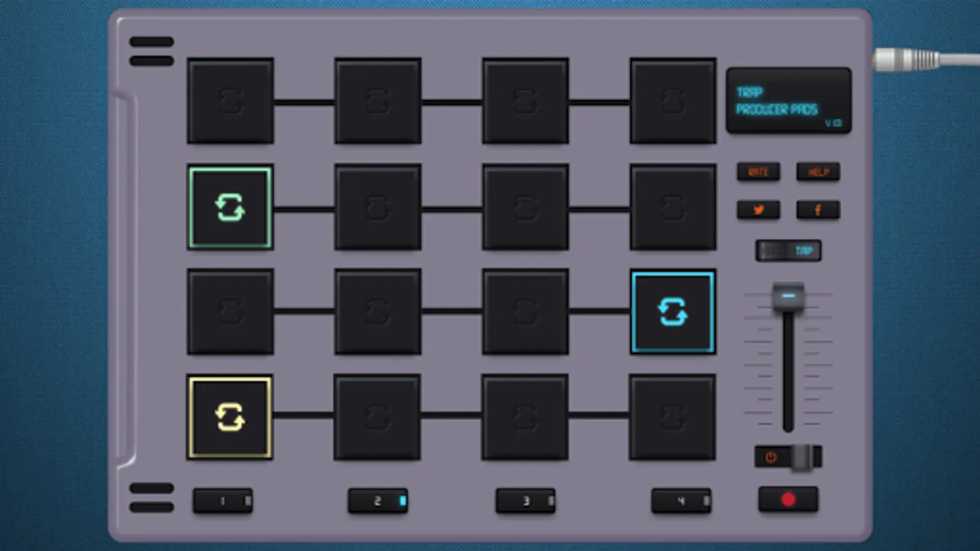Stop the green glowing loop pad
This screenshot has width=980, height=551.
(x=230, y=207)
